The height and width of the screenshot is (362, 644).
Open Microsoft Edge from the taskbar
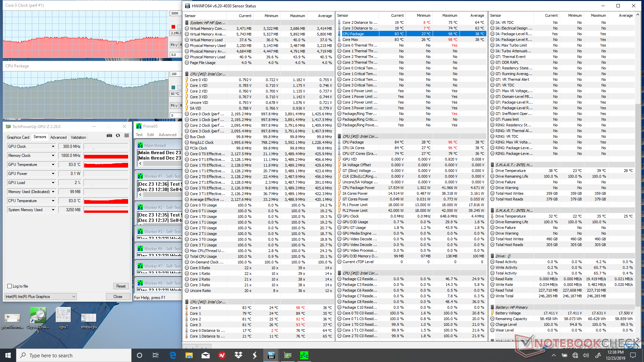[x=173, y=355]
